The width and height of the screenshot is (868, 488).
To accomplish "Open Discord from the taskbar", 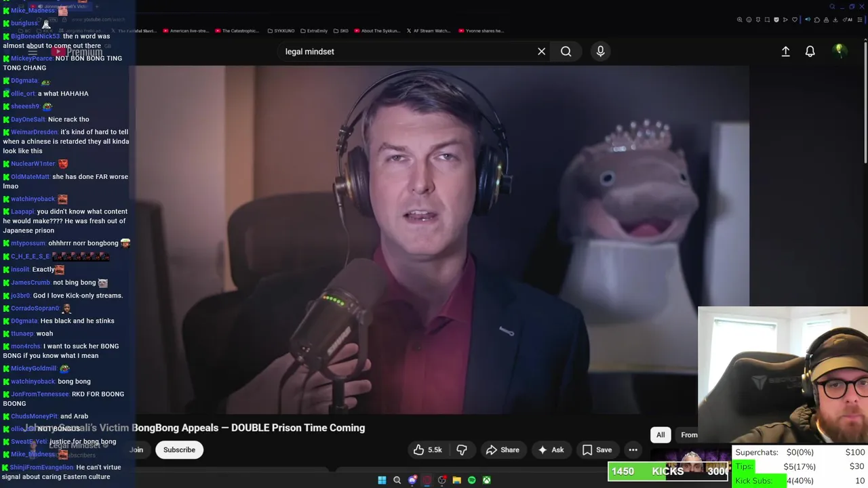I will pyautogui.click(x=412, y=480).
